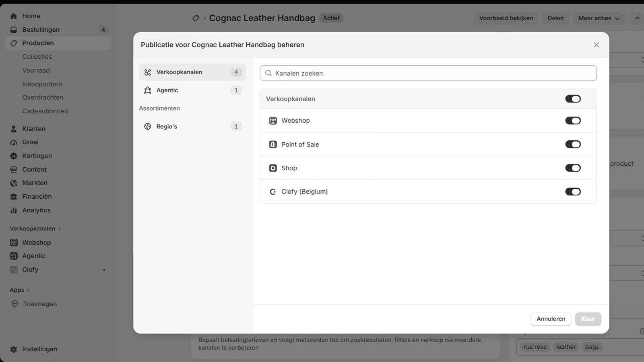Screen dimensions: 644x362
Task: Click the plus icon beside Toevoegen
Action: point(15,304)
